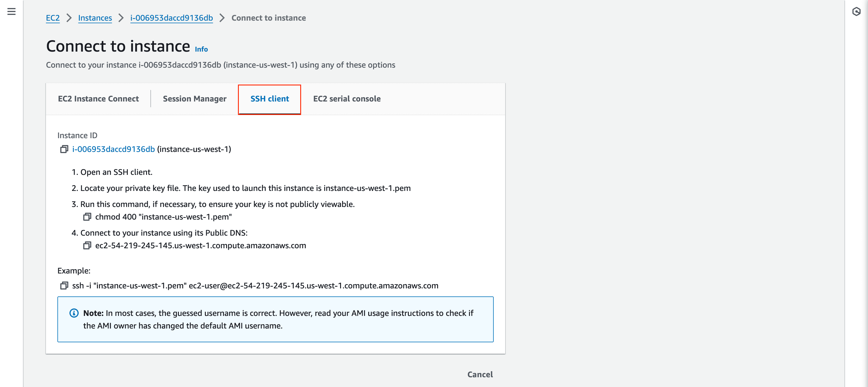
Task: Copy the chmod 400 command
Action: (x=87, y=217)
